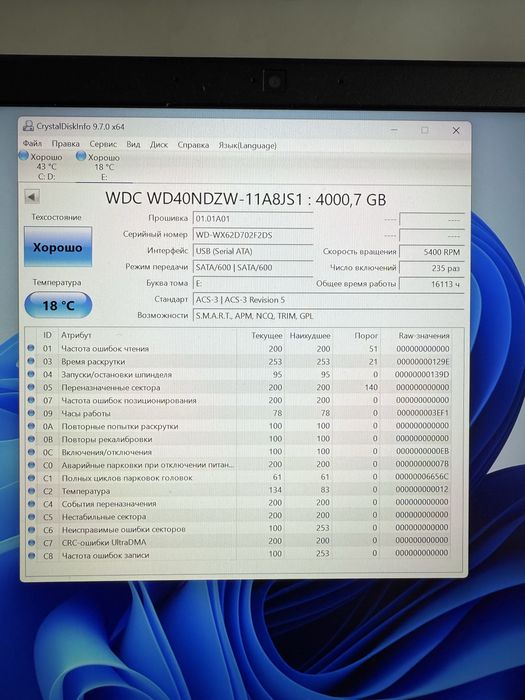Click status dot for Повторные попытки раскрутки
Viewport: 525px width, 700px height.
point(31,426)
